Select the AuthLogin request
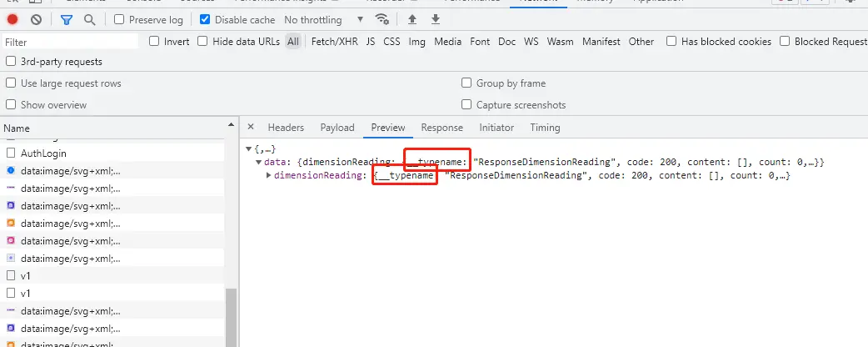Image resolution: width=868 pixels, height=347 pixels. click(43, 153)
